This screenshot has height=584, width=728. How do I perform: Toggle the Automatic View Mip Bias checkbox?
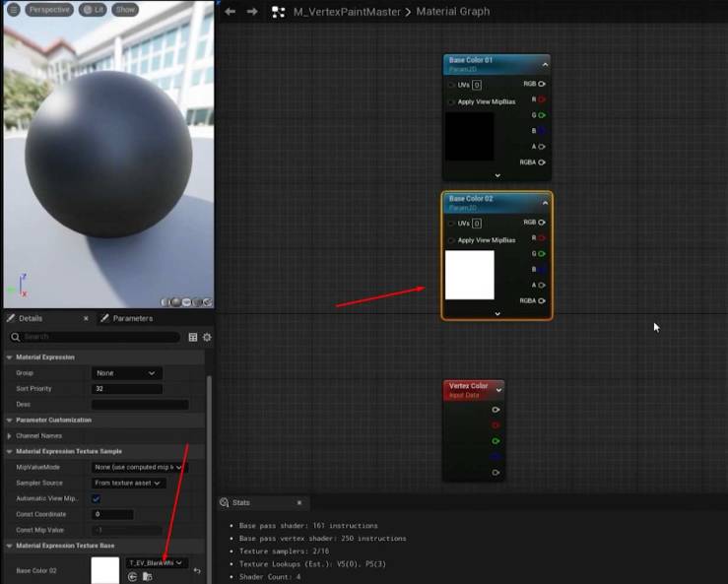(97, 499)
